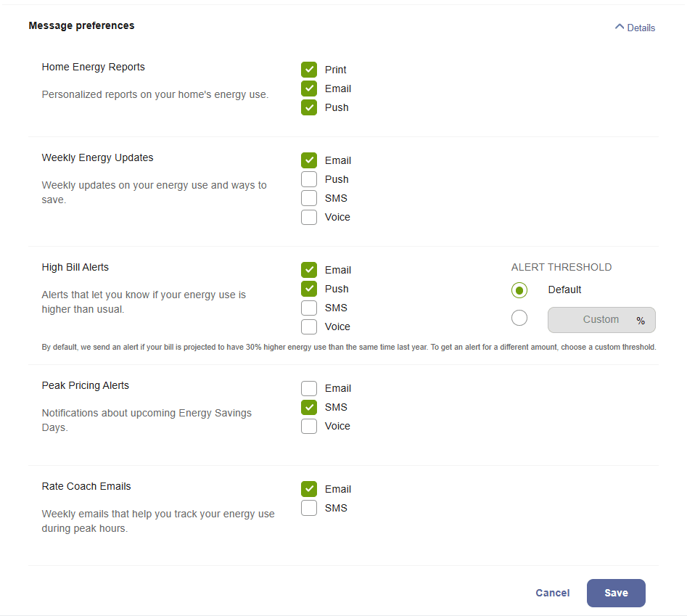The image size is (687, 616).
Task: Enable Voice for Weekly Energy Updates
Action: click(x=309, y=217)
